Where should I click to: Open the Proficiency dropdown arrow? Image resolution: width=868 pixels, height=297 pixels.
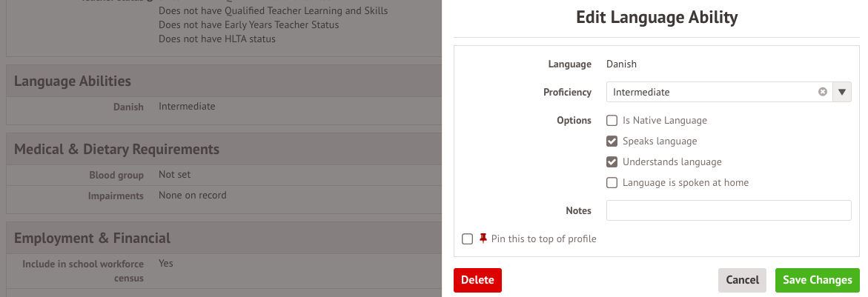841,92
